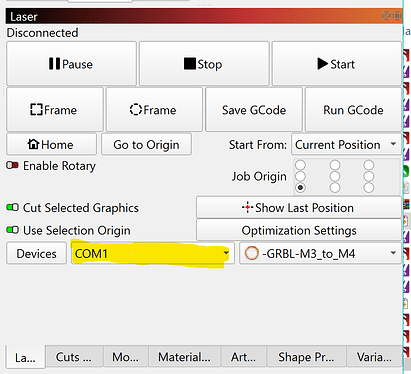The image size is (411, 374).
Task: Open the GRBL-M3_to_M4 device dropdown
Action: 320,254
